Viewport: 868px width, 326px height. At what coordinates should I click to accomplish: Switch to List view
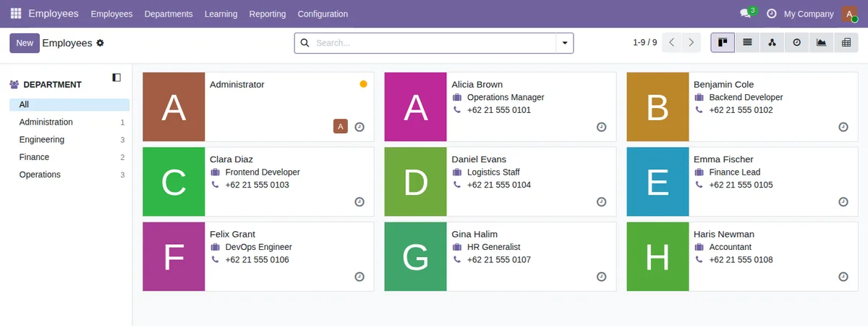[x=747, y=43]
